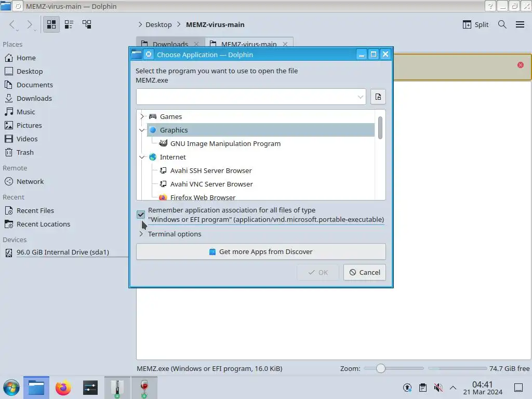Image resolution: width=532 pixels, height=399 pixels.
Task: Click Desktop in the breadcrumb path
Action: click(158, 25)
